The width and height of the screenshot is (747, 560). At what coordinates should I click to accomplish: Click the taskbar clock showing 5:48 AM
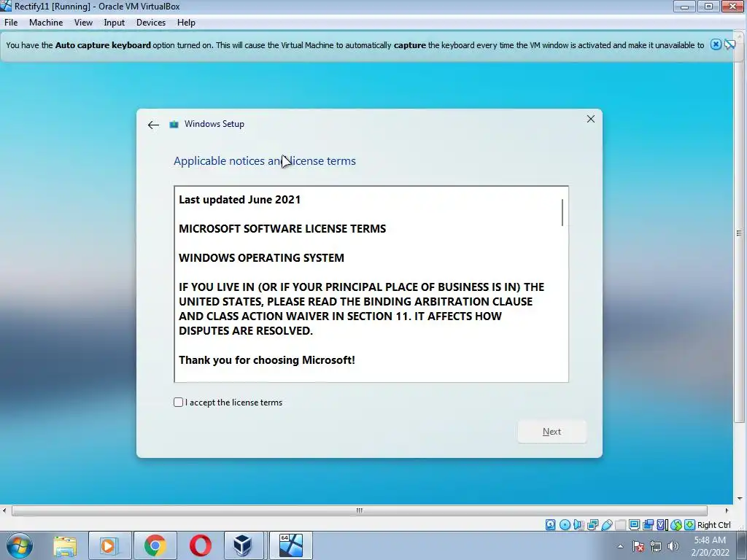coord(710,546)
